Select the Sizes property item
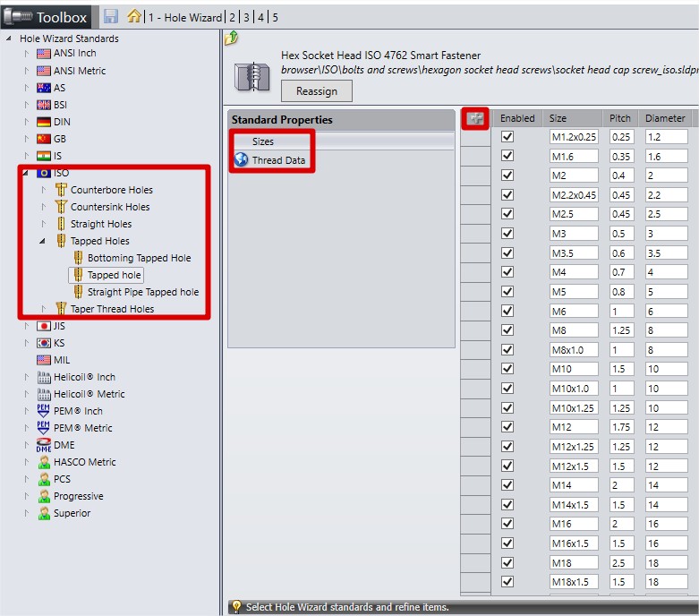The image size is (699, 616). click(x=263, y=141)
